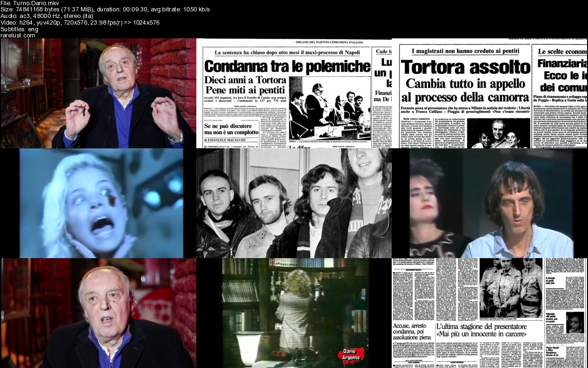Open the thumbnail of elderly man gesturing with both hands
Screen dimensions: 588x368
point(98,93)
